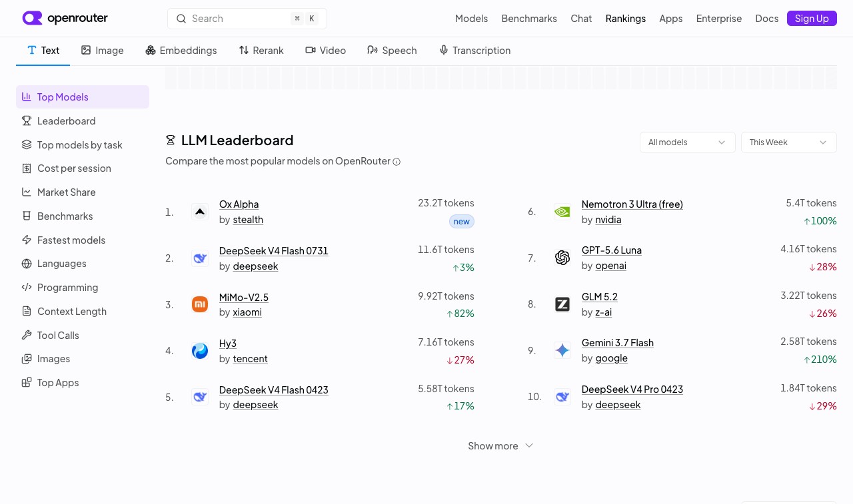The width and height of the screenshot is (853, 504).
Task: Click the DeepSeek logo beside V4 Pro 0423
Action: [x=562, y=397]
